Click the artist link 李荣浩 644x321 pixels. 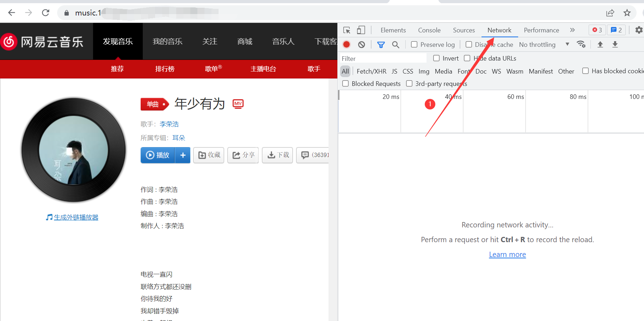[169, 124]
